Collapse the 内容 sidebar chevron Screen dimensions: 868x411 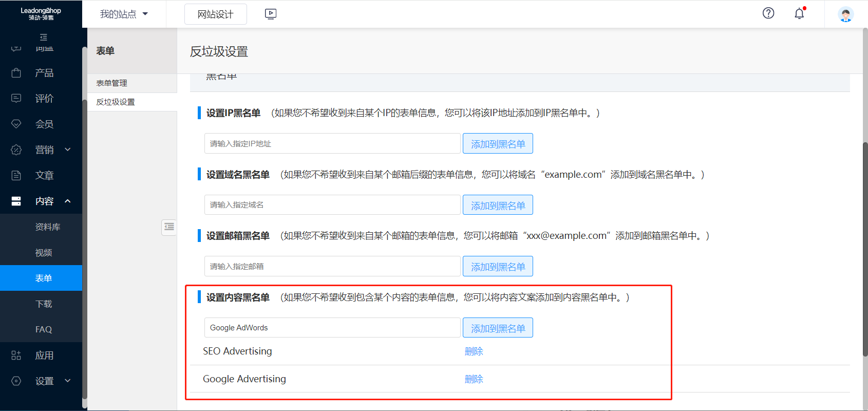tap(68, 201)
